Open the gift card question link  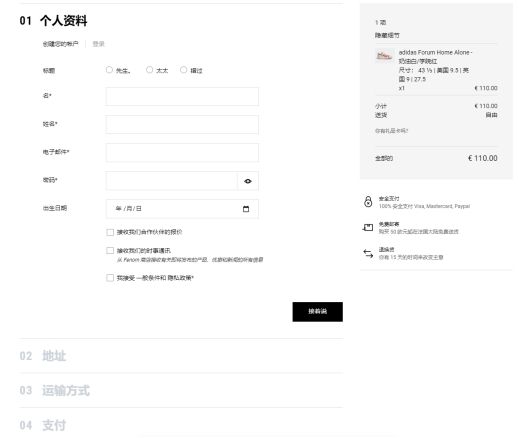[x=392, y=131]
